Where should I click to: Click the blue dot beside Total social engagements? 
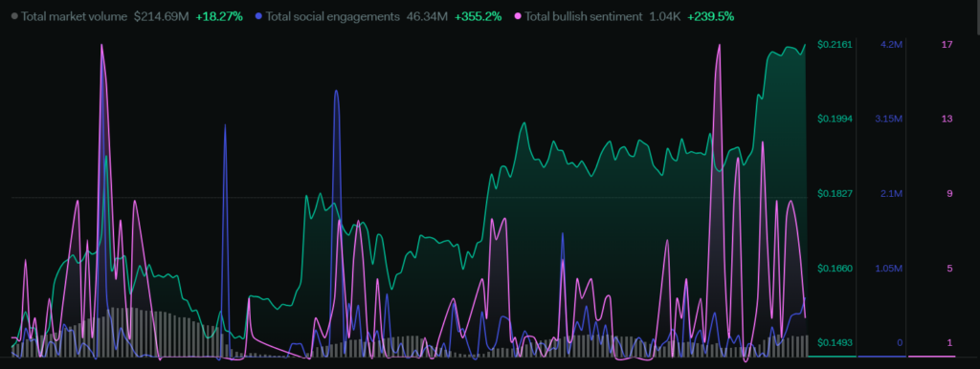259,16
